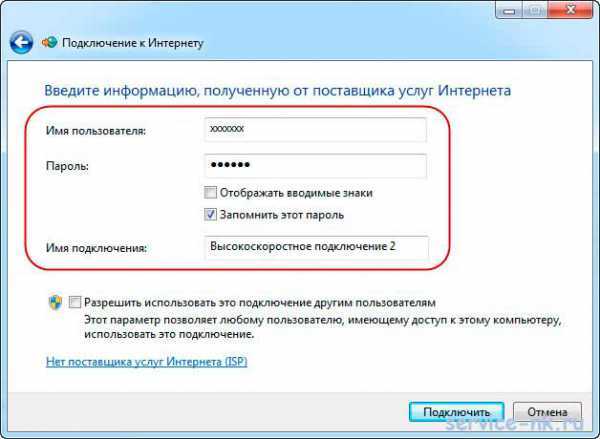
Task: Enable 'Отображать вводимые знаки' checkbox
Action: [210, 193]
